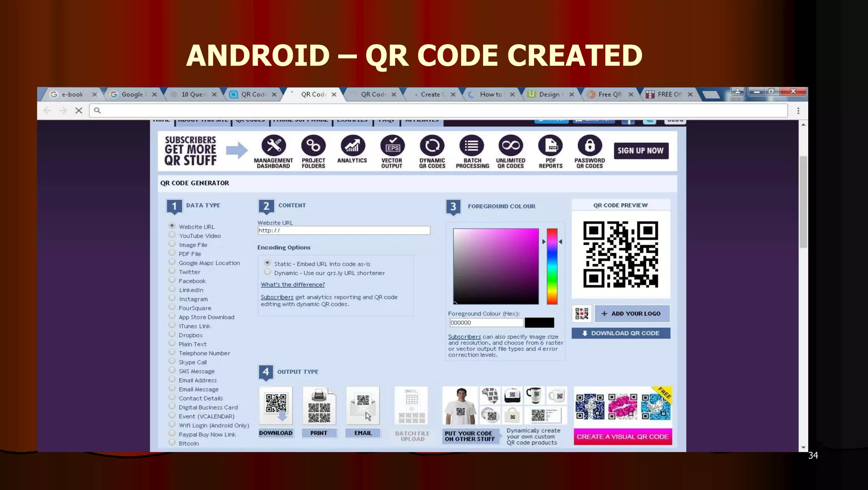Select the Wifi Login (Android Only) type

(172, 424)
